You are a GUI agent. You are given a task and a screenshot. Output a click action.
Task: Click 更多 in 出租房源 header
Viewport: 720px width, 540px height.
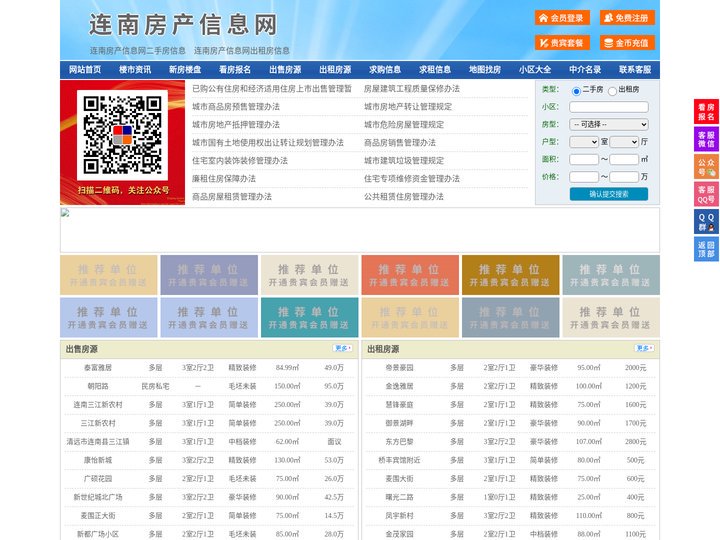coord(644,348)
